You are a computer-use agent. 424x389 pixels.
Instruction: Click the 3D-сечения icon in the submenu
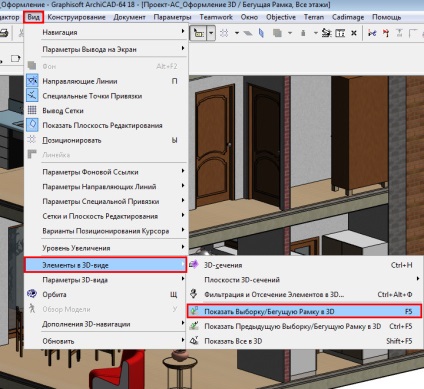[x=194, y=265]
